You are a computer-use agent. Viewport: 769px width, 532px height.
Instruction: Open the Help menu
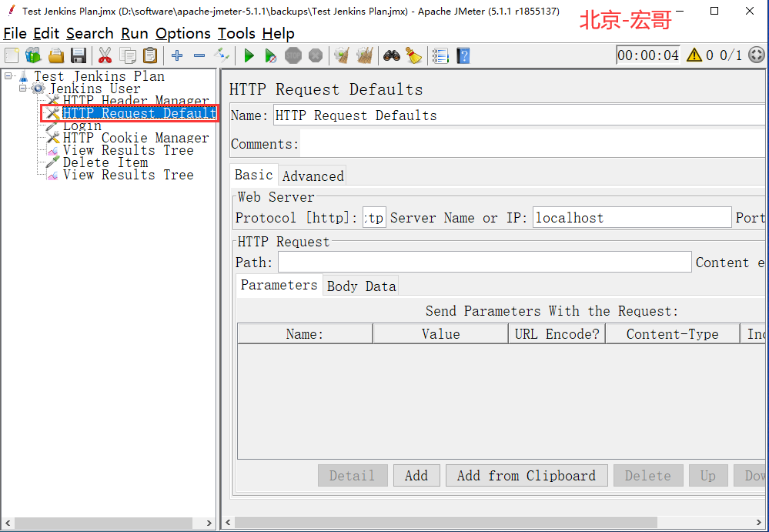(278, 33)
